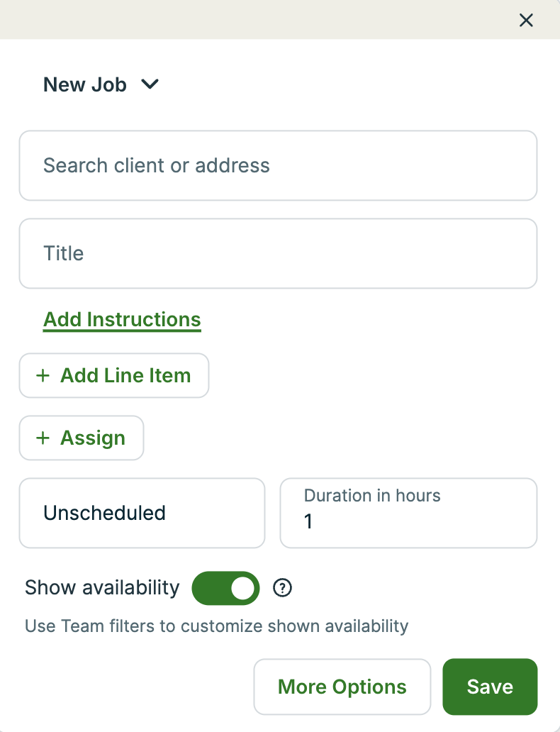Click into the Title field
The image size is (560, 732).
click(x=278, y=254)
